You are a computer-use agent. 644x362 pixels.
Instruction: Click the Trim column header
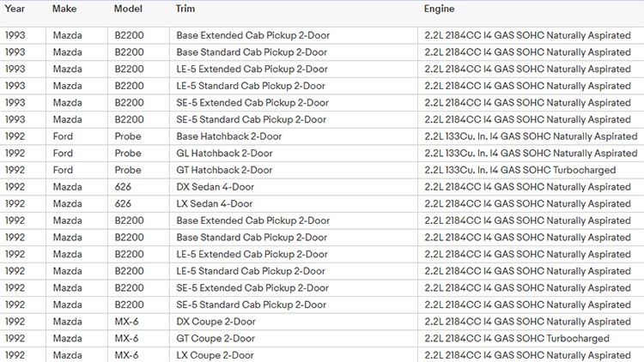coord(185,9)
